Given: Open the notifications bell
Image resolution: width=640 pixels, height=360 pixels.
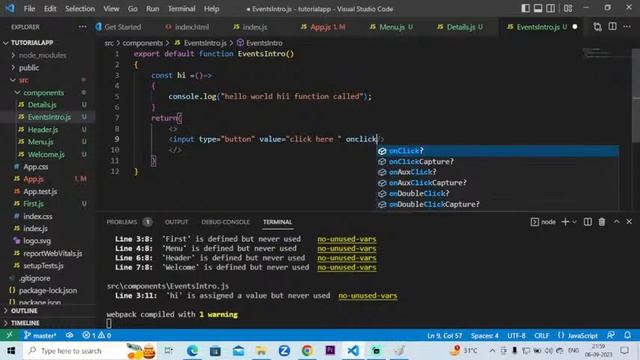Looking at the screenshot, I should pyautogui.click(x=627, y=335).
